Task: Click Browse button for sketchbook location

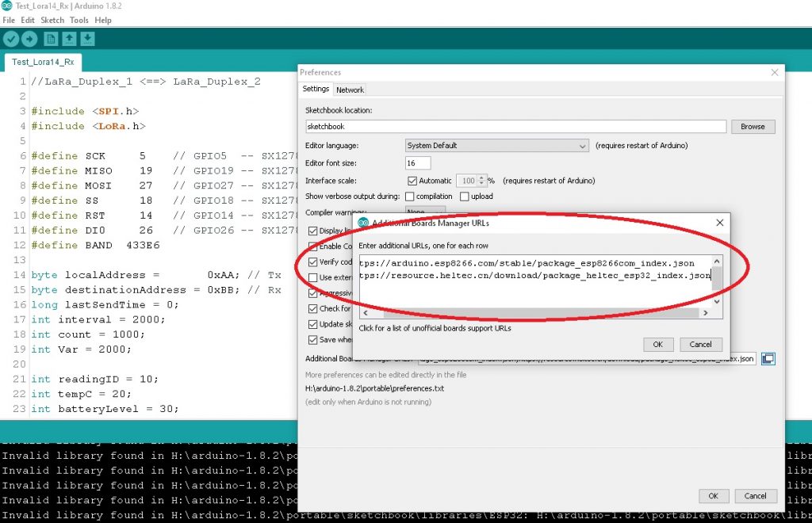Action: pos(753,127)
